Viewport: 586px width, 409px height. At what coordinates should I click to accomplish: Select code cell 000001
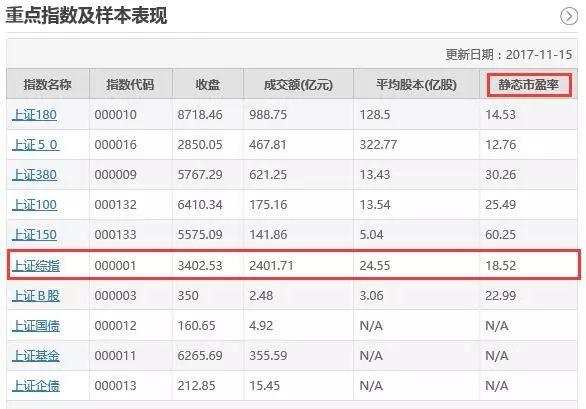[115, 265]
